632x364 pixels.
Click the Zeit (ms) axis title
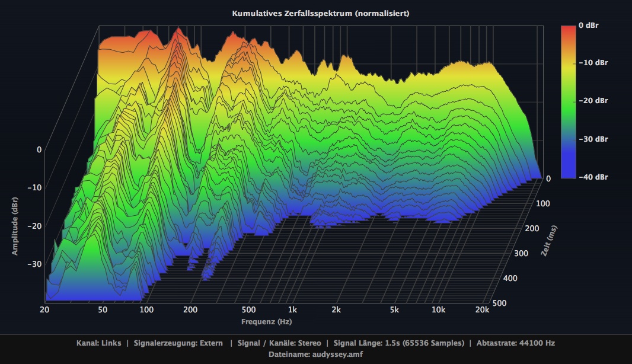[x=548, y=240]
